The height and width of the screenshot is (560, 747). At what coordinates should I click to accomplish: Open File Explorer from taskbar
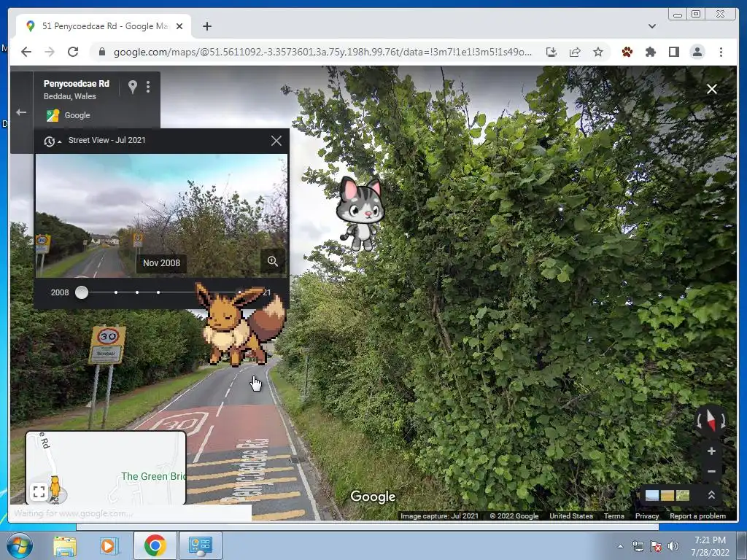click(x=65, y=545)
